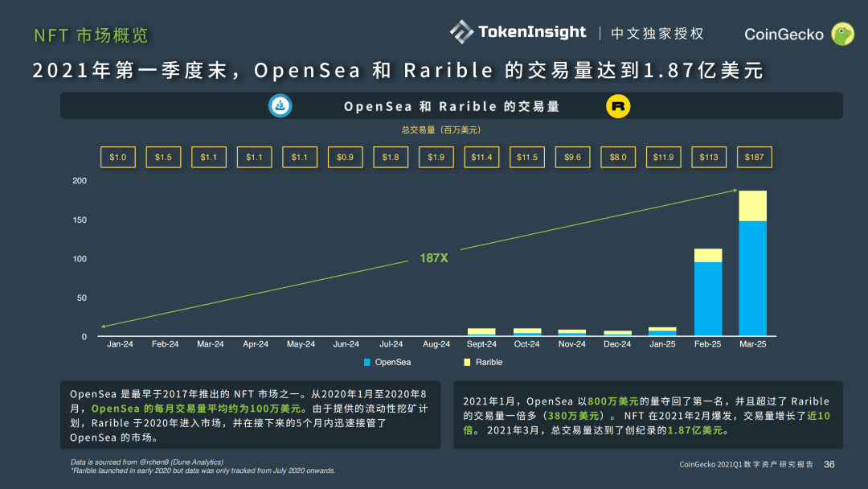Click the Feb-25 axis label
868x489 pixels.
click(x=707, y=344)
